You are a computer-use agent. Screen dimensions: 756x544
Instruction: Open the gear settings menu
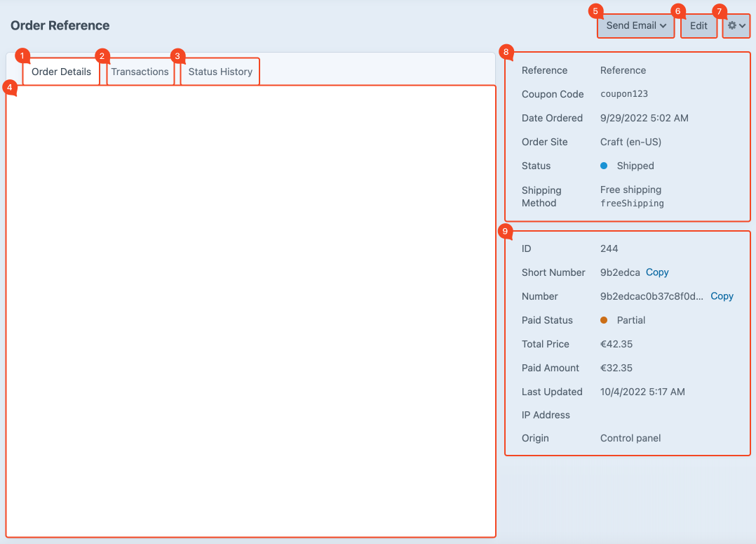(x=736, y=26)
